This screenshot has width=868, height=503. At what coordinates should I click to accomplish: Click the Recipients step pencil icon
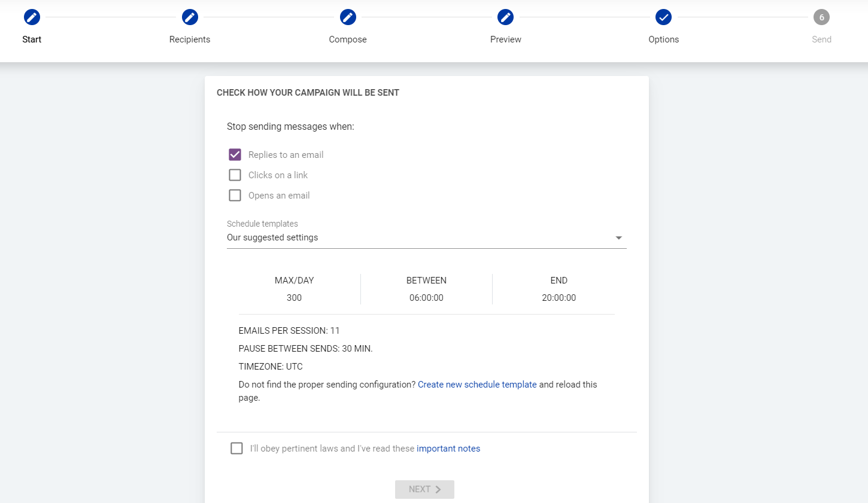point(190,17)
